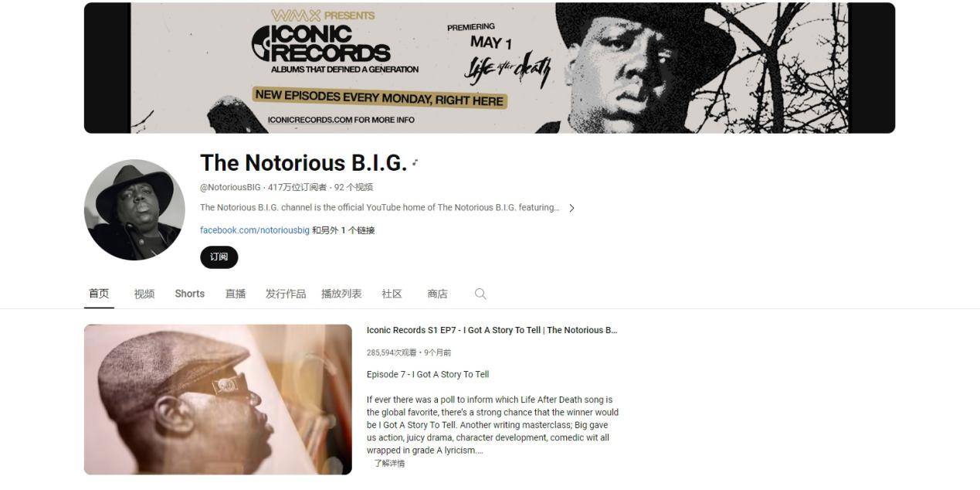Subscribe with the 订阅 button
The width and height of the screenshot is (980, 490).
click(219, 257)
